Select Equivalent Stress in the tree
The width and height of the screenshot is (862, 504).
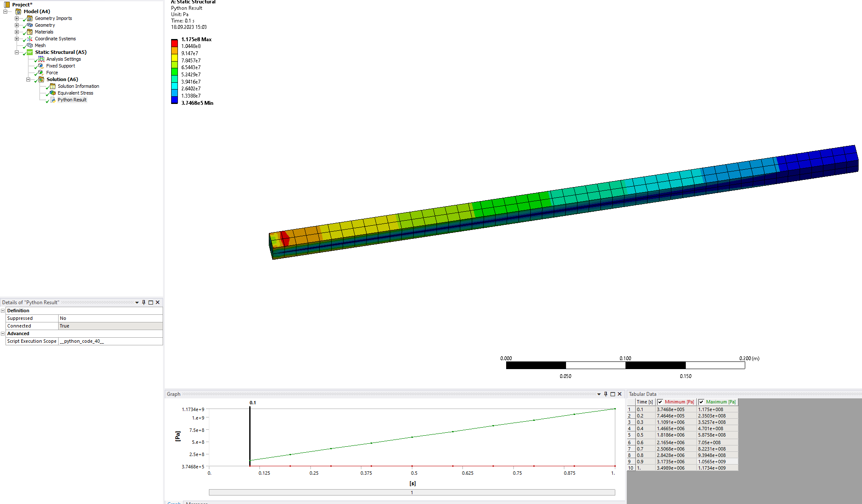click(75, 93)
